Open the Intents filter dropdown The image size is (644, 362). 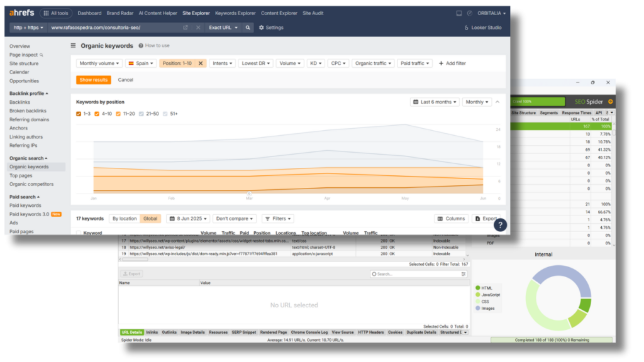tap(222, 63)
